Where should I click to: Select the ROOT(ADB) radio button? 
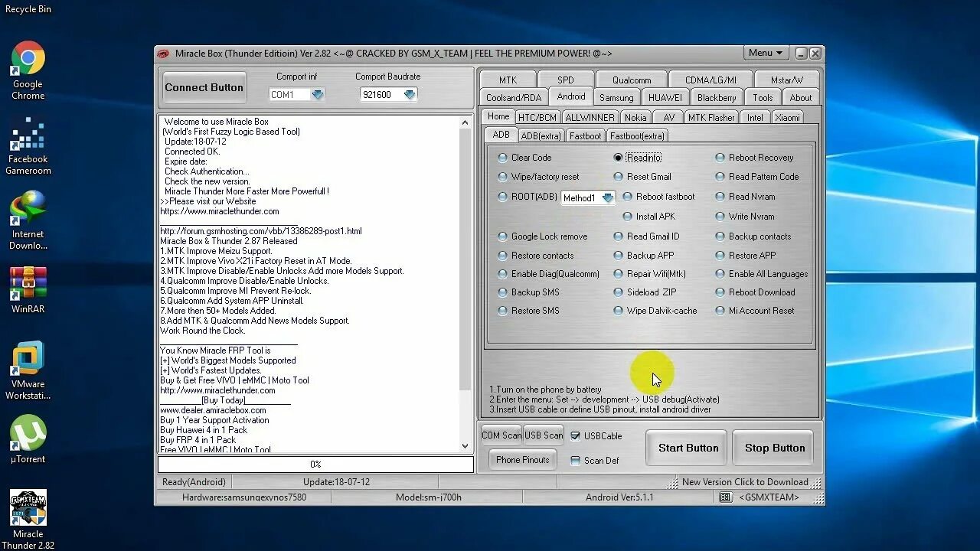tap(503, 197)
